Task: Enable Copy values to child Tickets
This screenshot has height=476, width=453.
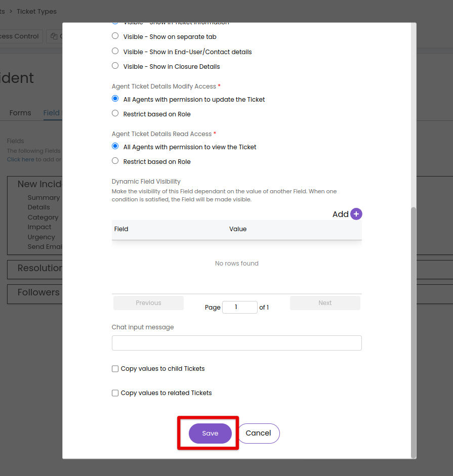Action: (115, 369)
